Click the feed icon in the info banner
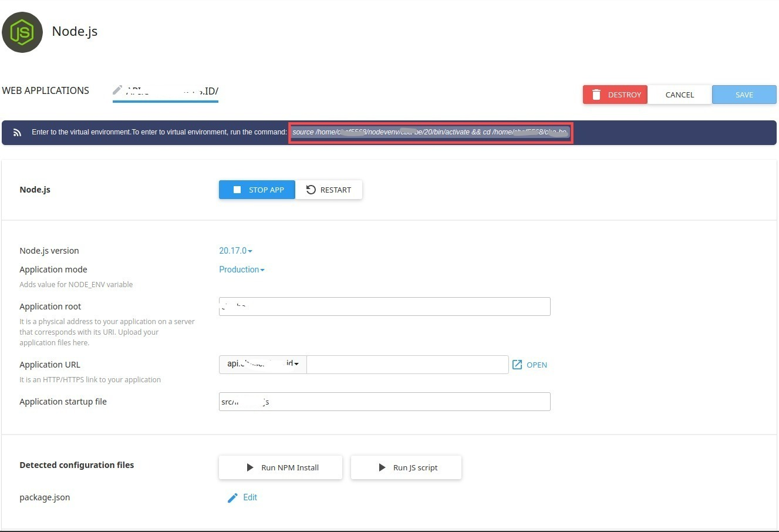The height and width of the screenshot is (532, 779). (18, 133)
